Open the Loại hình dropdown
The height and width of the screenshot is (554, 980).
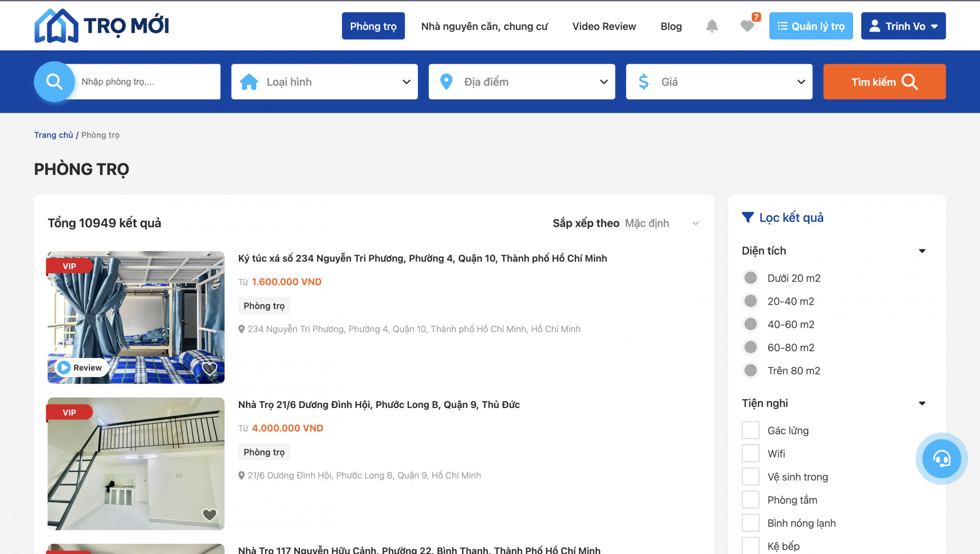324,82
